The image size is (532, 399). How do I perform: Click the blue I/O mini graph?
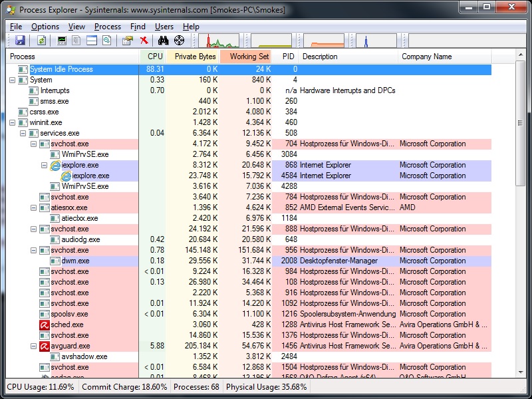click(x=376, y=41)
